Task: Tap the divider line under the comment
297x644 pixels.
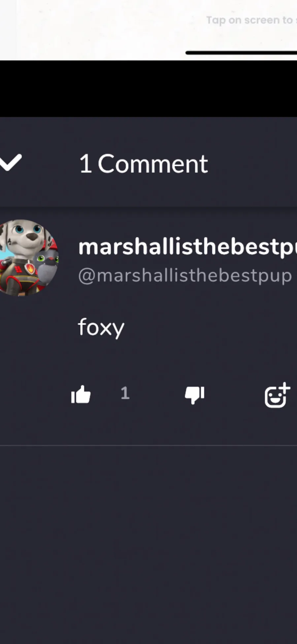Action: [148, 445]
